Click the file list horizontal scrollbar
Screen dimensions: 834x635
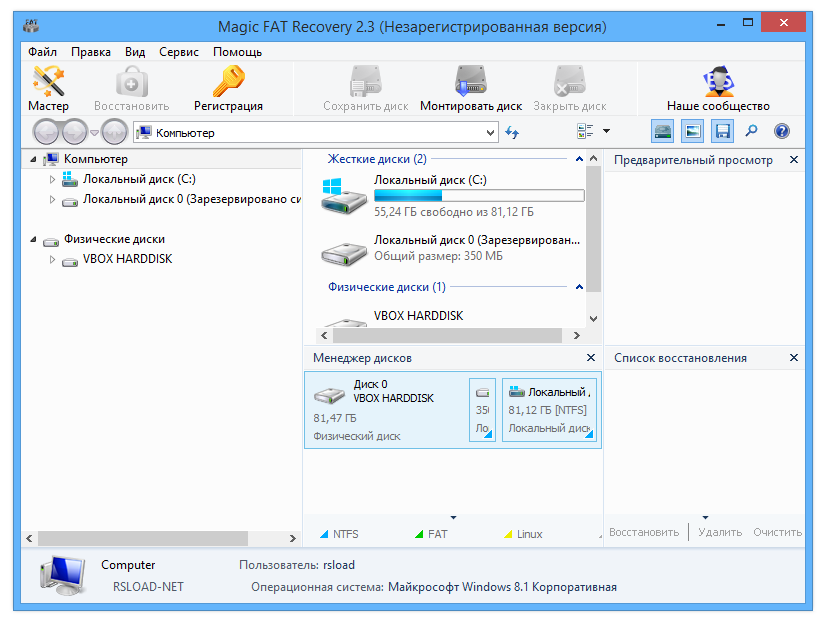[447, 336]
